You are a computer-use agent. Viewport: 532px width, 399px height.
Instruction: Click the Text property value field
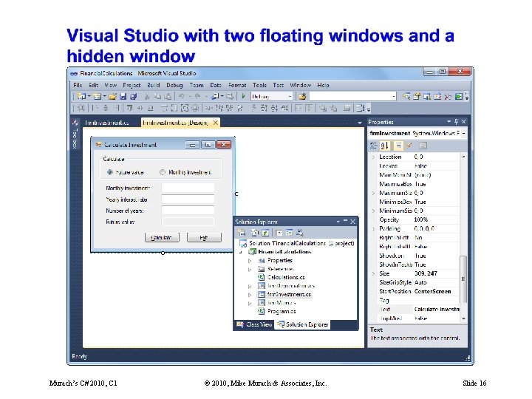(x=437, y=309)
